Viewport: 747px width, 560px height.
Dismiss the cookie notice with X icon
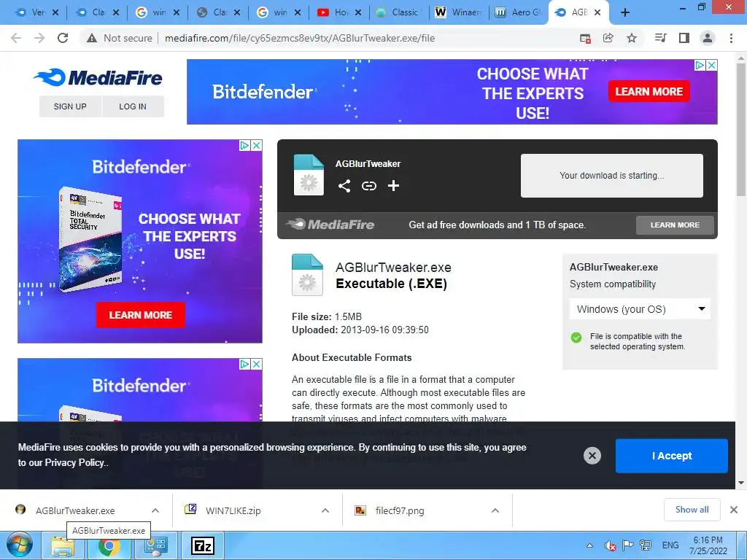tap(592, 456)
